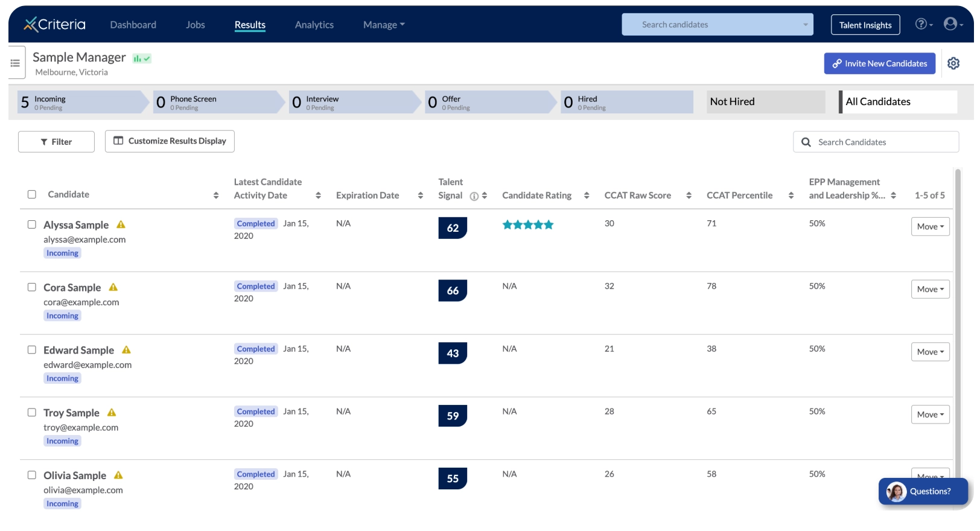Screen dimensions: 980x531
Task: Open the Move dropdown for Edward Sample
Action: 930,352
